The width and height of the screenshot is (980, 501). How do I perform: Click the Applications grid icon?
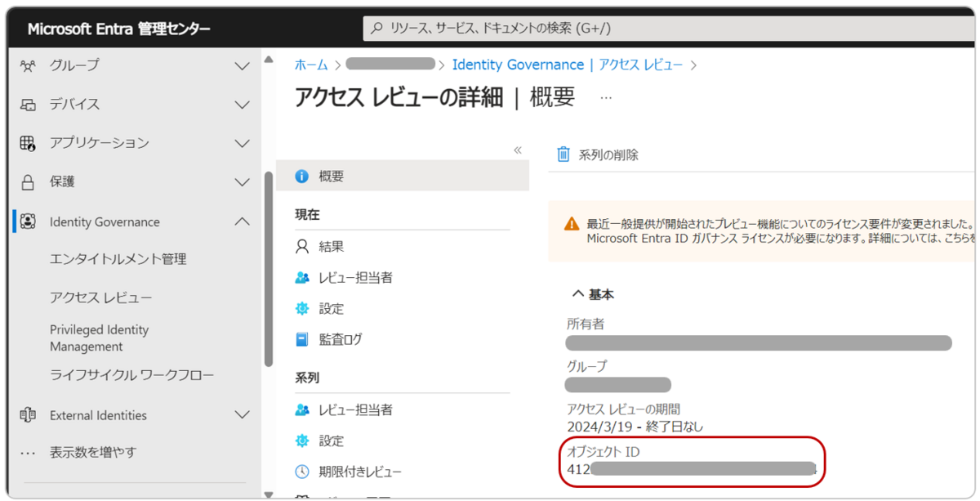(x=28, y=143)
